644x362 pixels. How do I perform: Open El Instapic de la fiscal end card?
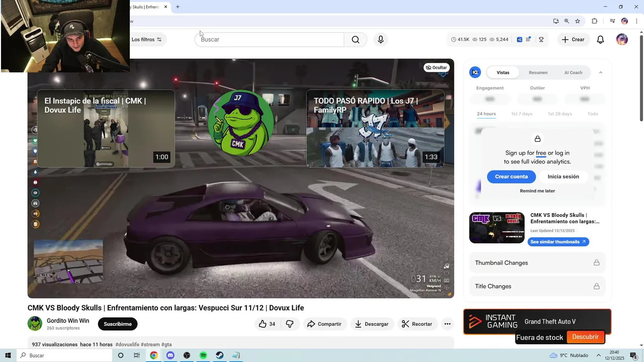click(106, 129)
